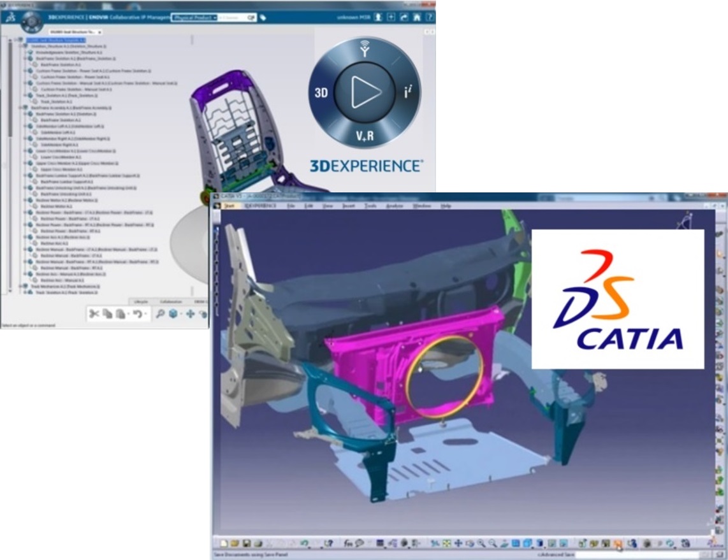The width and height of the screenshot is (728, 560).
Task: Open the Edit menu in CATIA
Action: (309, 206)
